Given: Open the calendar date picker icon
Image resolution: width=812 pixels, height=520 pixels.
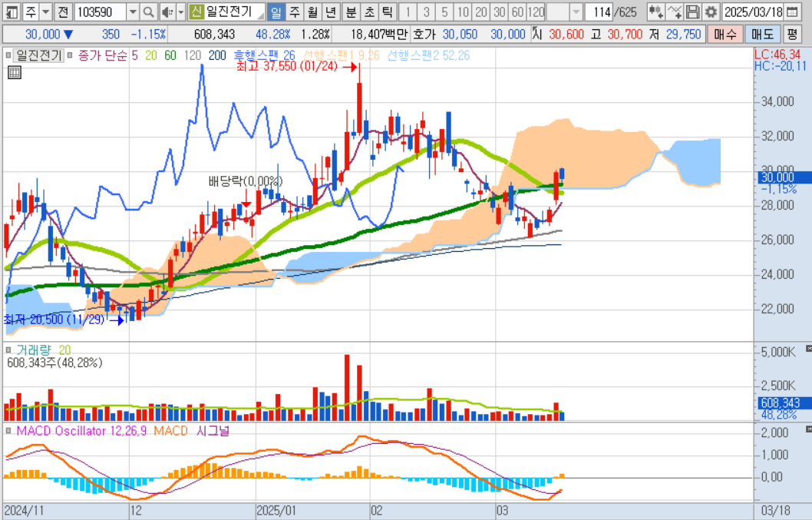Looking at the screenshot, I should pos(792,12).
